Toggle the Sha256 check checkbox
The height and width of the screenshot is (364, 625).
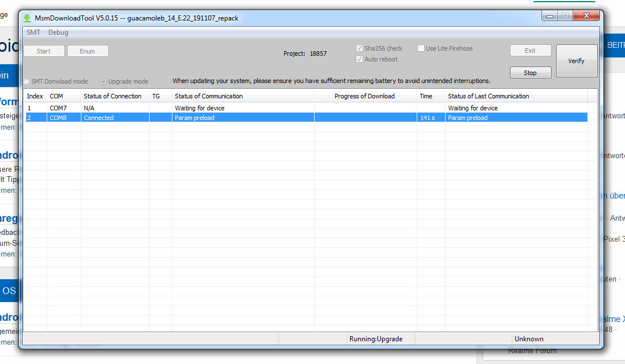359,48
